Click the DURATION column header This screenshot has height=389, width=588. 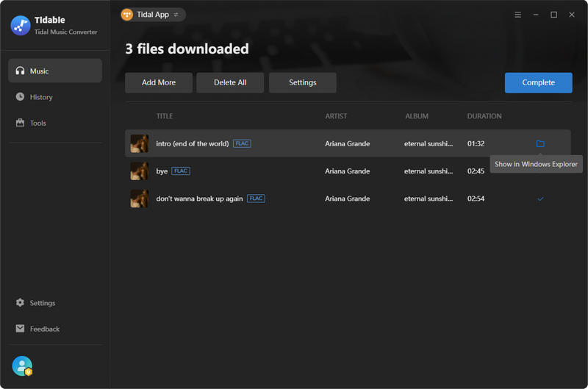[x=484, y=116]
